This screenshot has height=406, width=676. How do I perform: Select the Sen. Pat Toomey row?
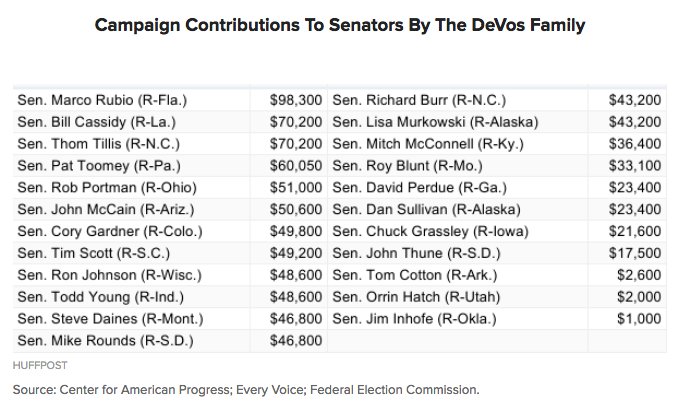pyautogui.click(x=170, y=166)
